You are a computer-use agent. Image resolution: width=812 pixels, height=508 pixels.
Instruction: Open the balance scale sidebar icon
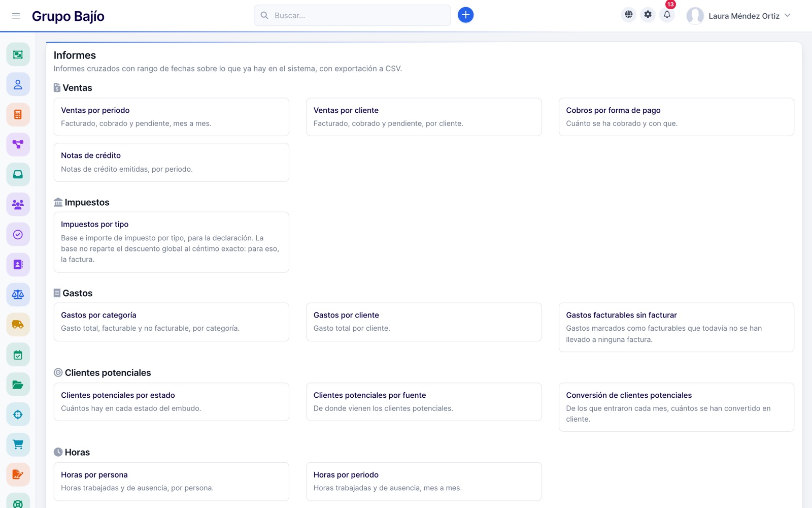18,294
